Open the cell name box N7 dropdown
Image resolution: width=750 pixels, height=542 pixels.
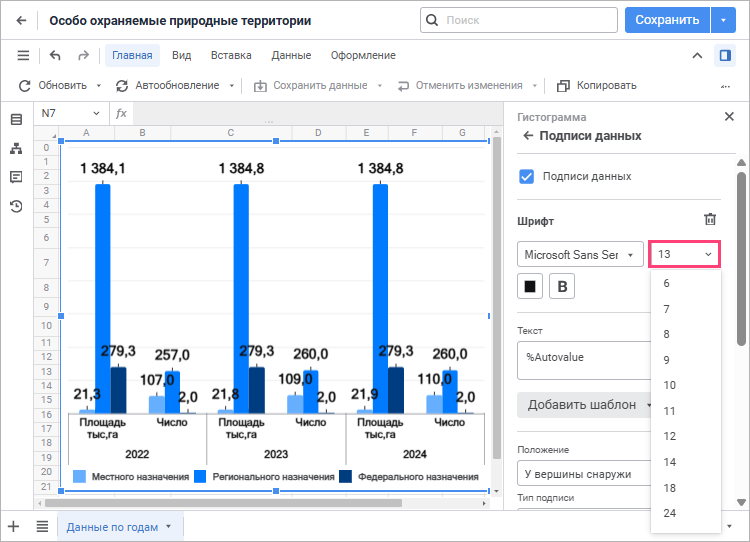(97, 113)
